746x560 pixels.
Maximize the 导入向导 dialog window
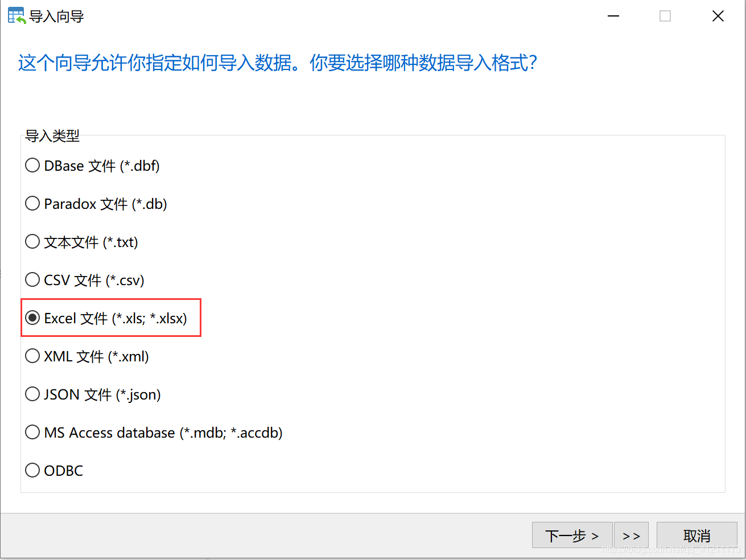(x=665, y=16)
